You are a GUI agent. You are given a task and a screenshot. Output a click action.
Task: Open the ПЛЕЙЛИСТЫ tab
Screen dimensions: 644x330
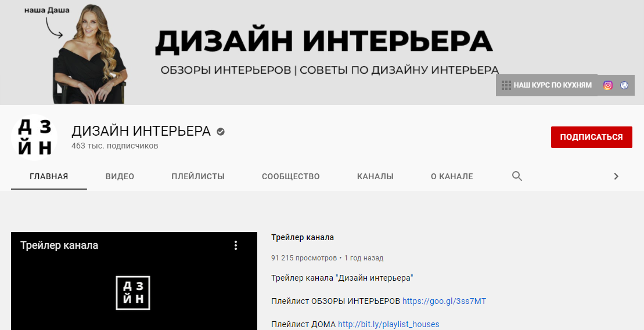[198, 176]
